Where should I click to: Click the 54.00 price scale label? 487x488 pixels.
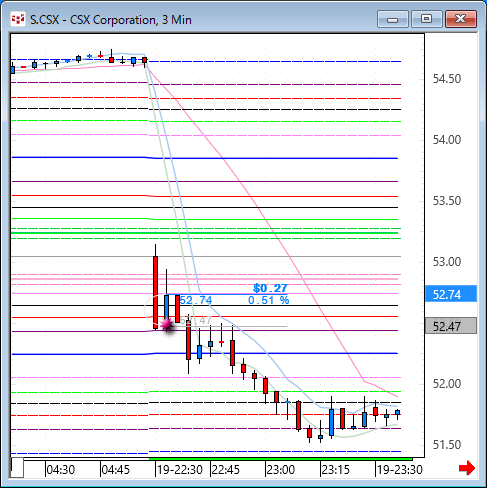(447, 139)
